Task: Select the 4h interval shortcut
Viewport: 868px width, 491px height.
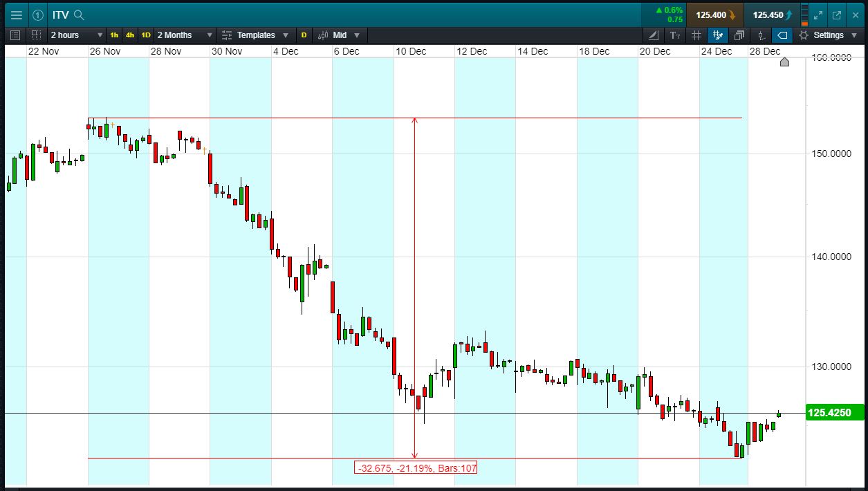Action: pos(130,35)
